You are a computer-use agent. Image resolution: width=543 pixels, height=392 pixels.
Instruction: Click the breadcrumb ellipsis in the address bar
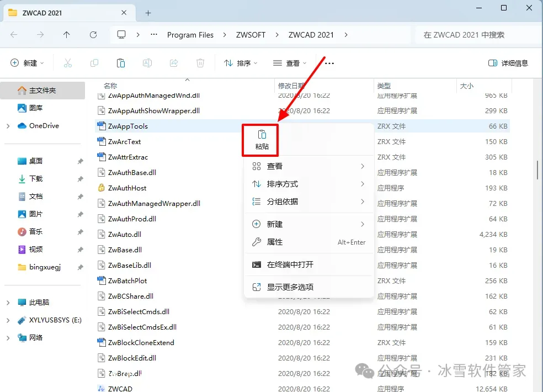154,35
